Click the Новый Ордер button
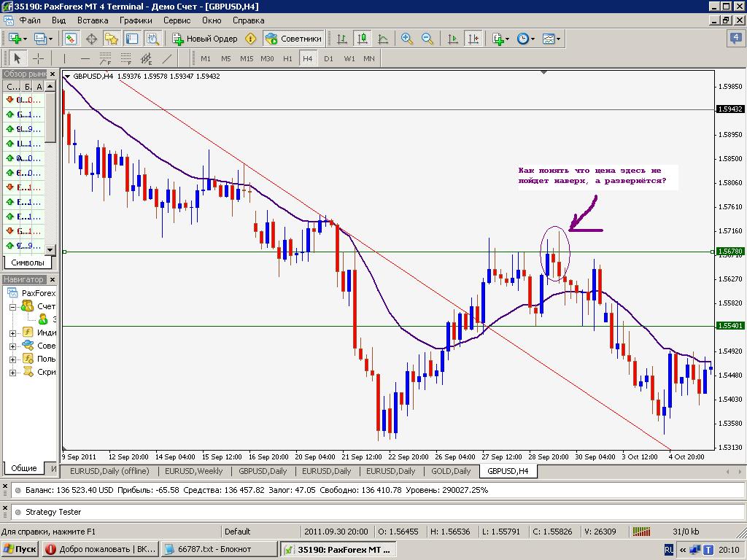Image resolution: width=747 pixels, height=560 pixels. click(205, 39)
